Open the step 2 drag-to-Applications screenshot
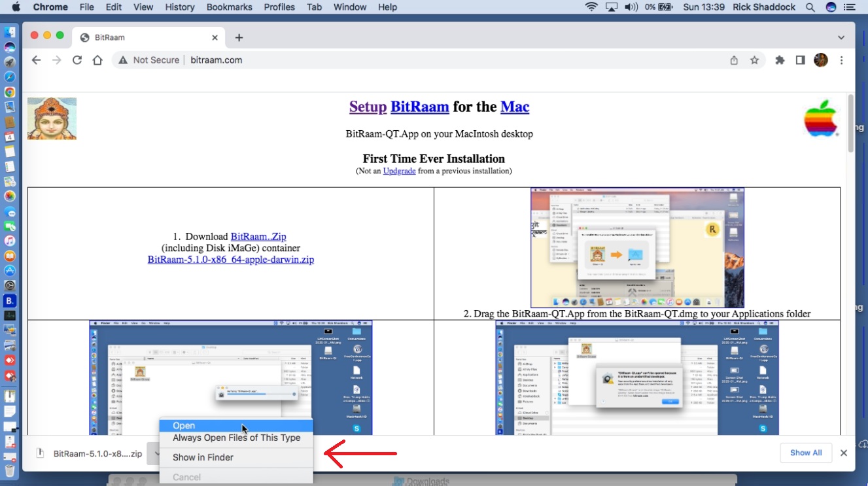Image resolution: width=868 pixels, height=486 pixels. tap(637, 248)
